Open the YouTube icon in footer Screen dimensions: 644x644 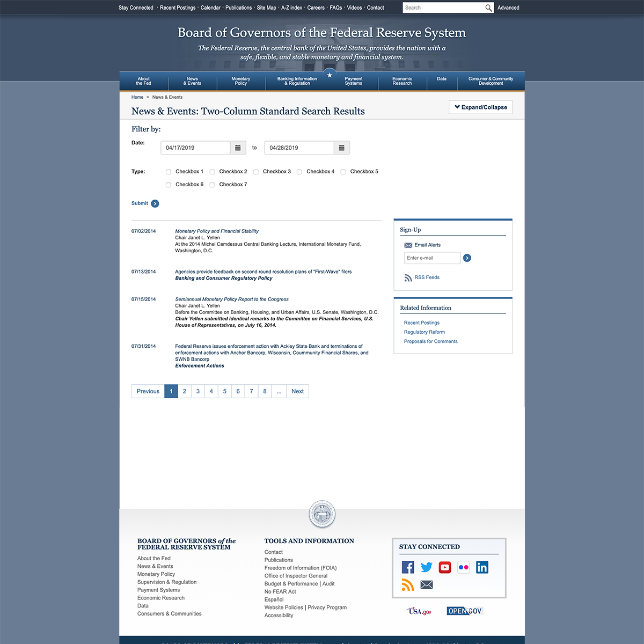click(445, 567)
